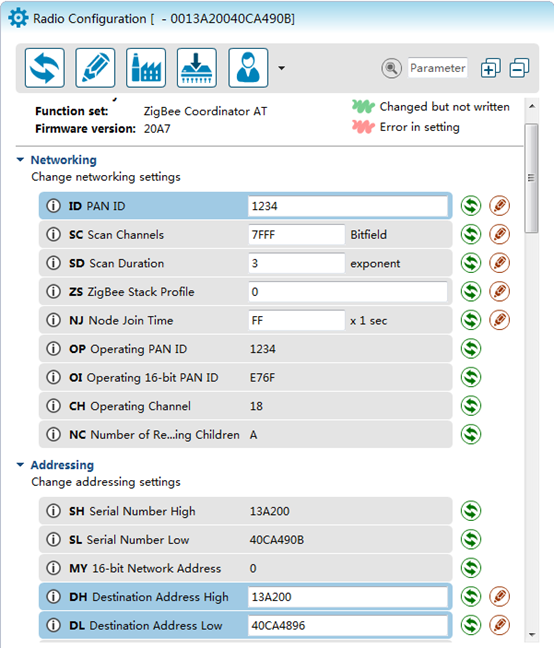Click the PAN ID input showing 1234

tap(347, 206)
